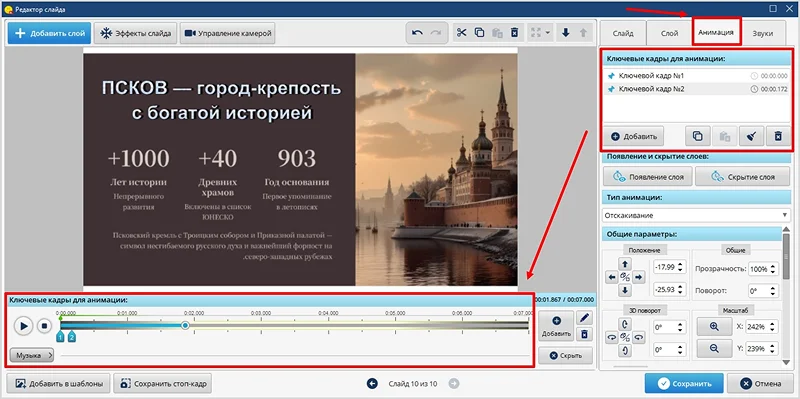Screen dimensions: 800x399
Task: Select Ключевой кадр №2 in list
Action: click(x=697, y=89)
